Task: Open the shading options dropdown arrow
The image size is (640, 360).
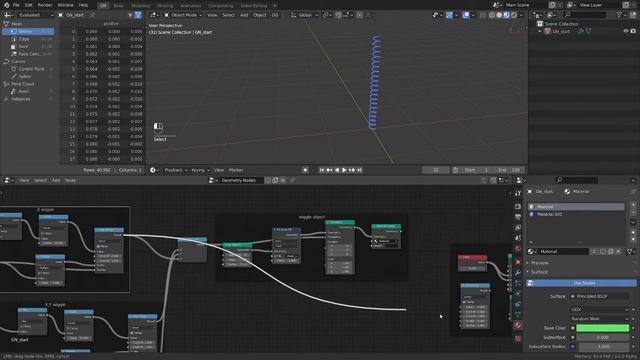Action: pyautogui.click(x=521, y=15)
